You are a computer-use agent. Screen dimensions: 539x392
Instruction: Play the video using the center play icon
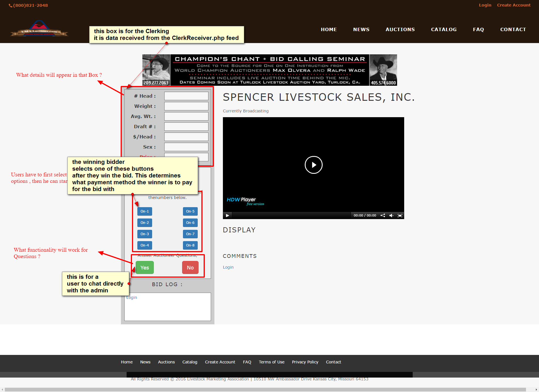314,165
